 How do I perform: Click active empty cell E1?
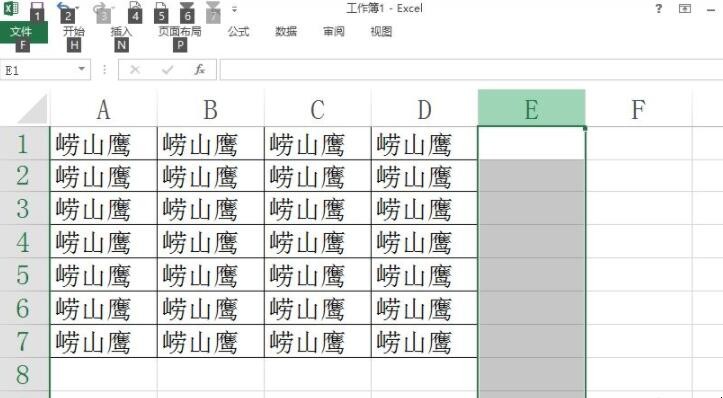[x=532, y=143]
